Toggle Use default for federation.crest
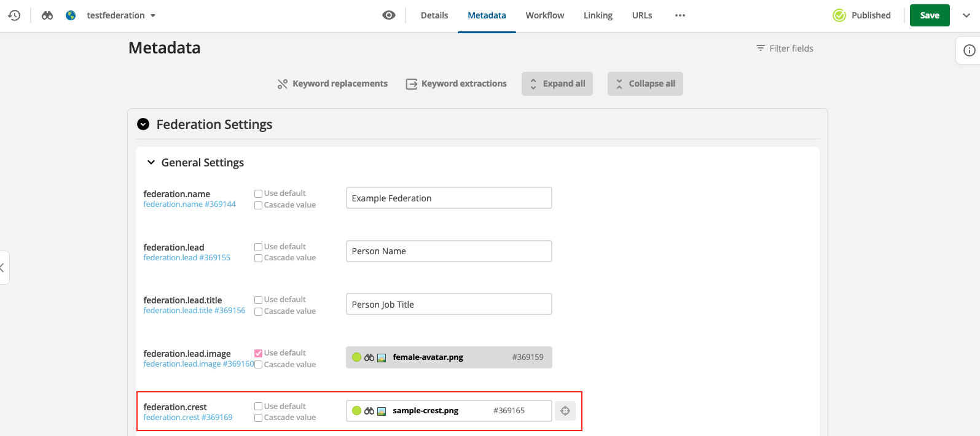980x436 pixels. click(x=259, y=407)
